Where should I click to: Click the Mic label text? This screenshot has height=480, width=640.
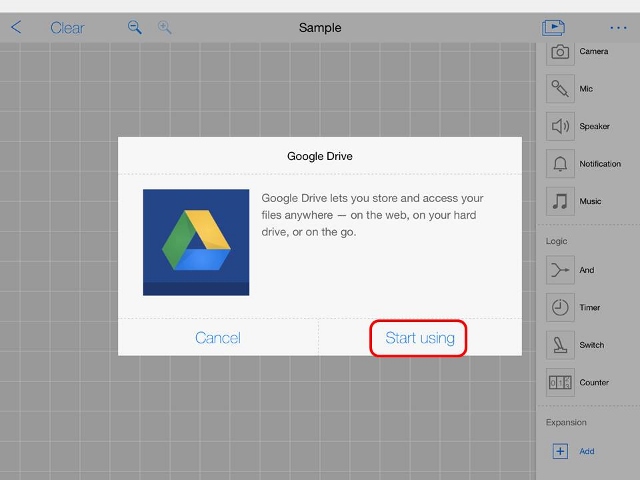(586, 89)
